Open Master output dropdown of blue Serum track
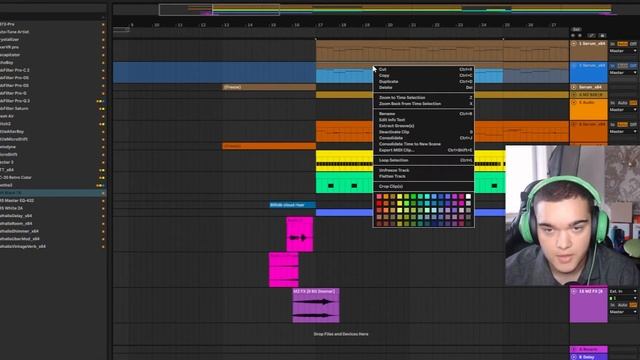The image size is (640, 360). [623, 73]
